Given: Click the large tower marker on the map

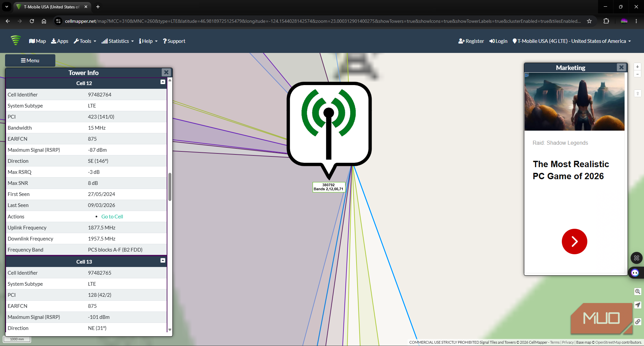Looking at the screenshot, I should click(x=329, y=130).
